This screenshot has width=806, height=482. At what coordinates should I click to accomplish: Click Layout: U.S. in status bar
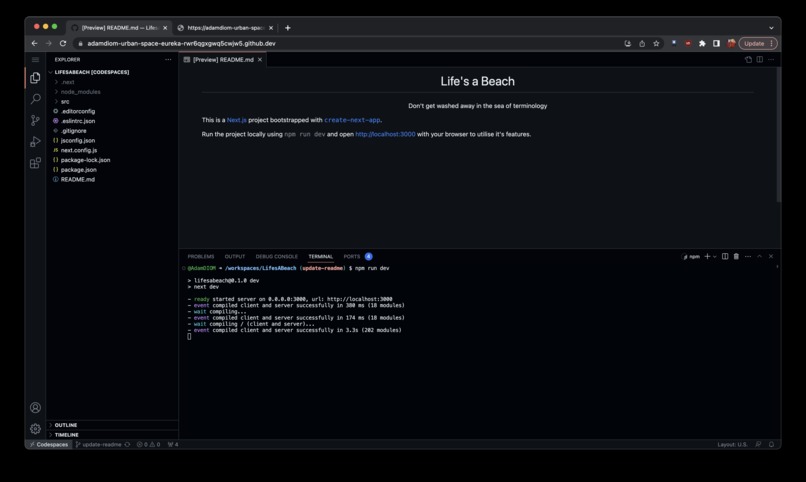coord(732,444)
